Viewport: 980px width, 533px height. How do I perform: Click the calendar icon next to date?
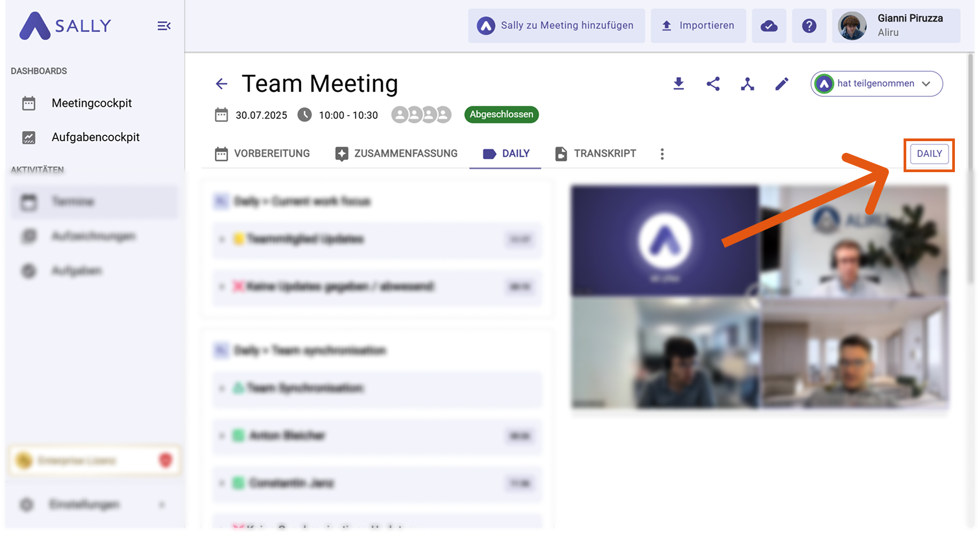click(221, 115)
